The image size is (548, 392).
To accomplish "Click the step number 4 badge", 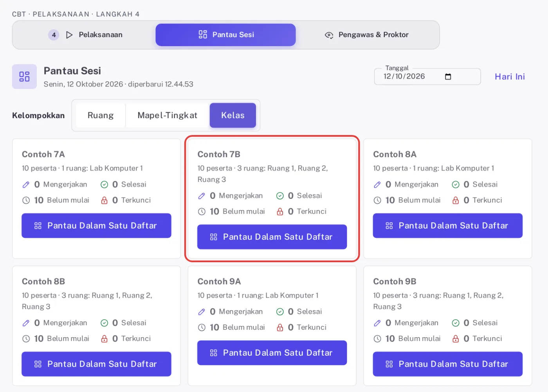I will (54, 35).
